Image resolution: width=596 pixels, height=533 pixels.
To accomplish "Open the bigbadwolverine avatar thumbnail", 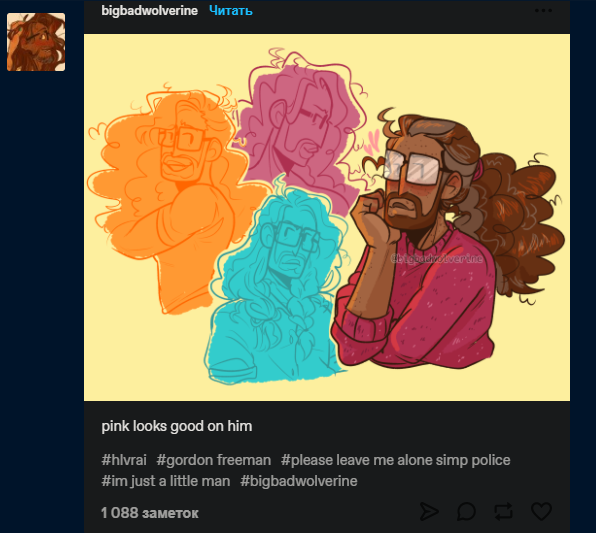I will [x=36, y=42].
